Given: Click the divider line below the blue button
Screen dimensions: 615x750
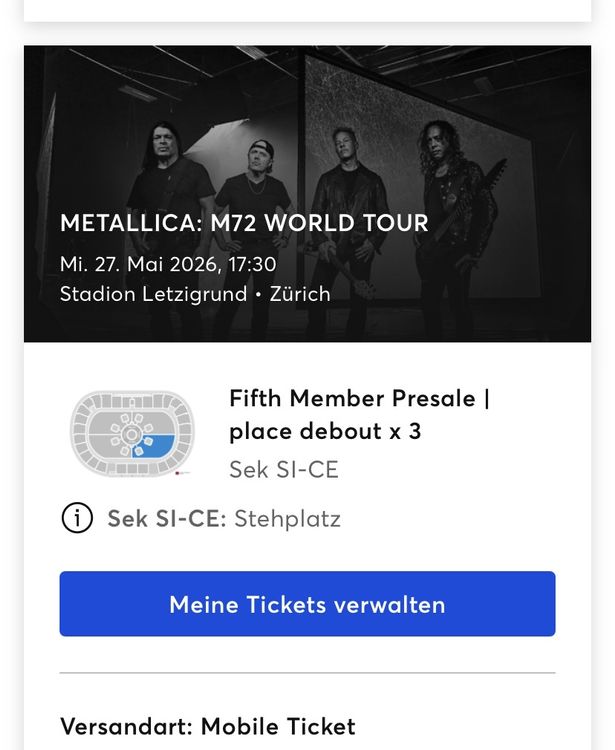Looking at the screenshot, I should pyautogui.click(x=307, y=673).
